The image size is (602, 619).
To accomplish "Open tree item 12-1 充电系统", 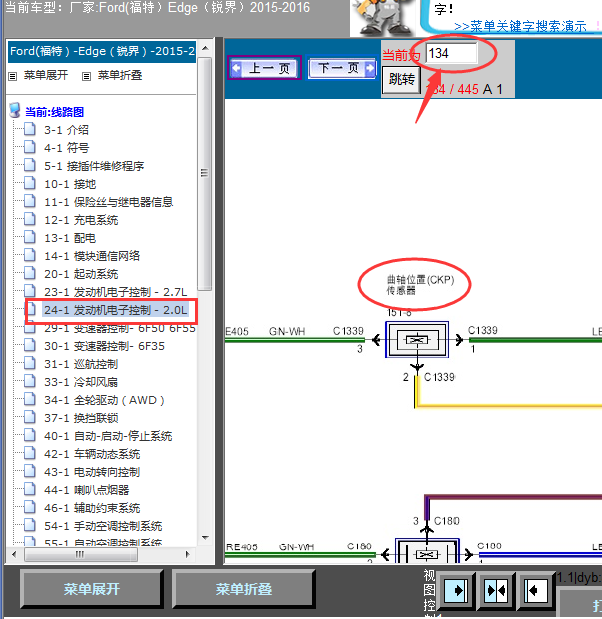I will pyautogui.click(x=81, y=220).
